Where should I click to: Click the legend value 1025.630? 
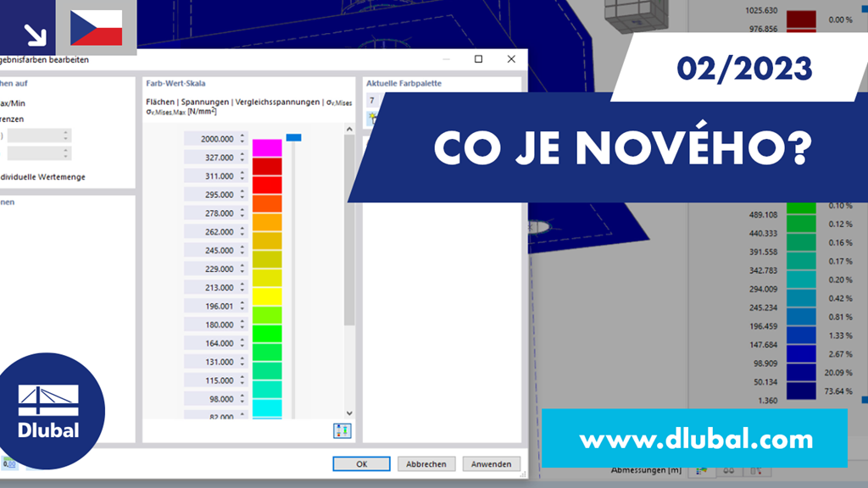(x=761, y=10)
